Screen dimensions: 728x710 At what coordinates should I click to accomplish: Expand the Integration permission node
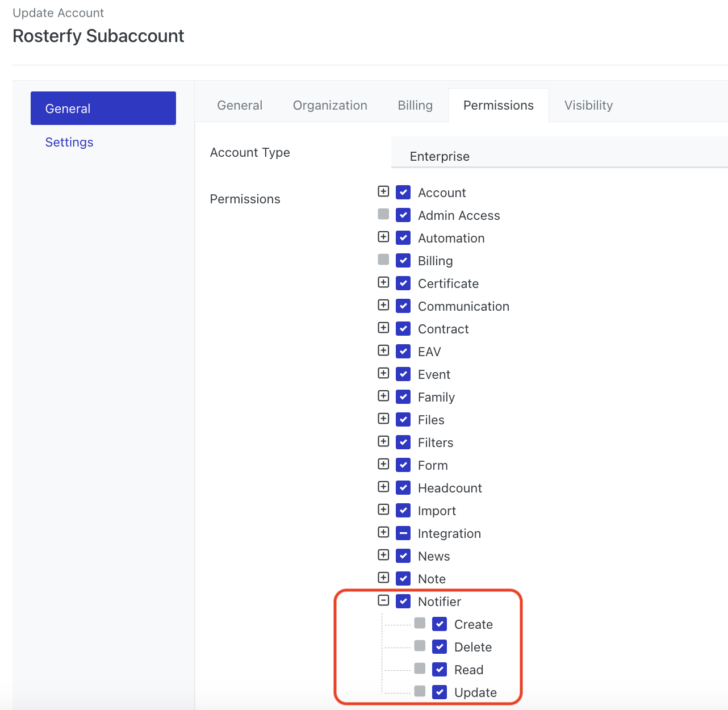point(383,532)
